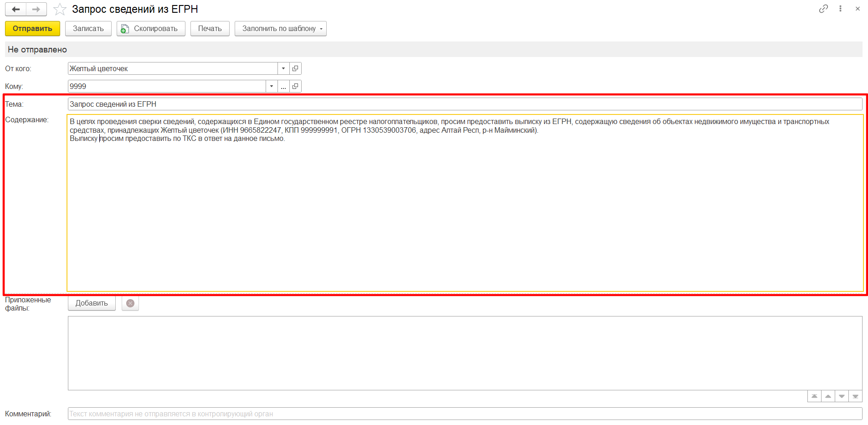868x425 pixels.
Task: Click the Не отправлено status text
Action: pyautogui.click(x=37, y=49)
